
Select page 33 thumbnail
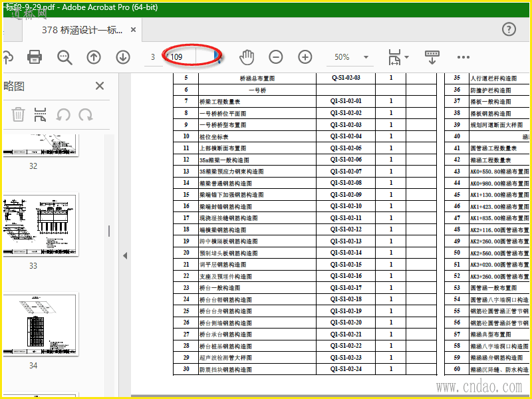point(40,224)
